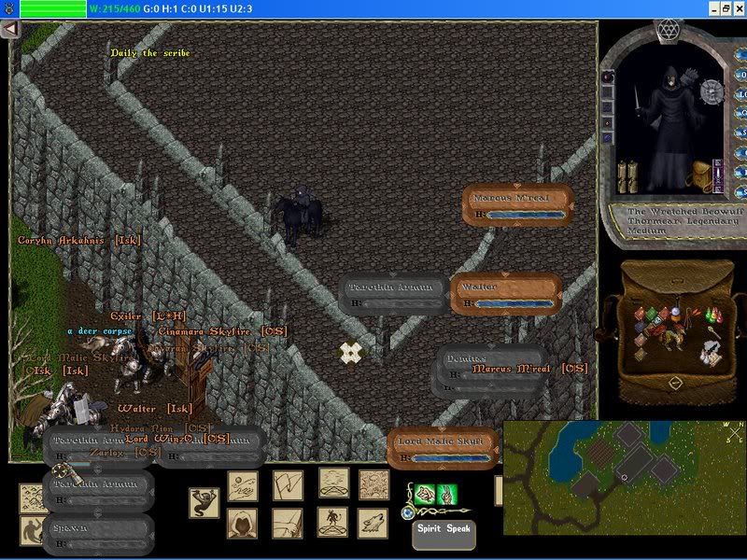Screen dimensions: 747x560
Task: Click the back arrow in the top-left corner
Action: [x=9, y=29]
